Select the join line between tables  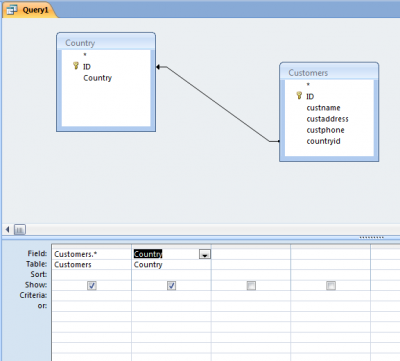tap(218, 104)
